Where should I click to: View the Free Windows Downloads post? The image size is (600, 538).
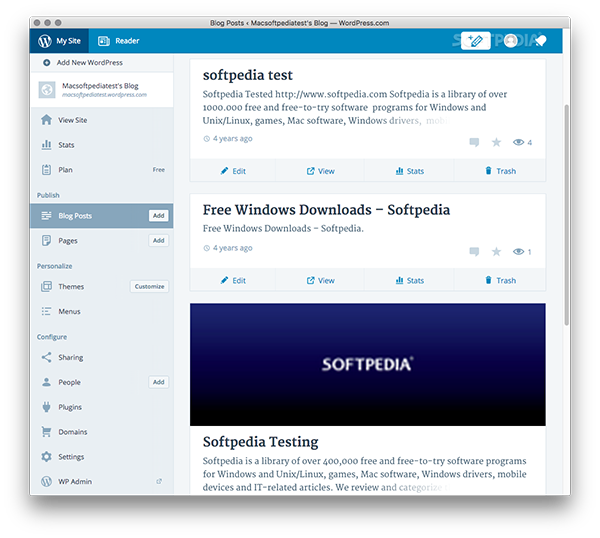coord(320,280)
